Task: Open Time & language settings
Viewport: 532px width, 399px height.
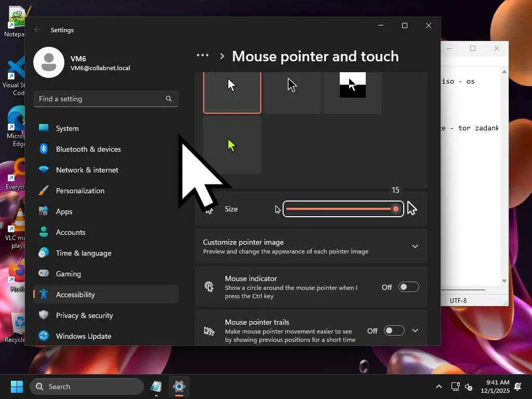Action: (x=106, y=253)
